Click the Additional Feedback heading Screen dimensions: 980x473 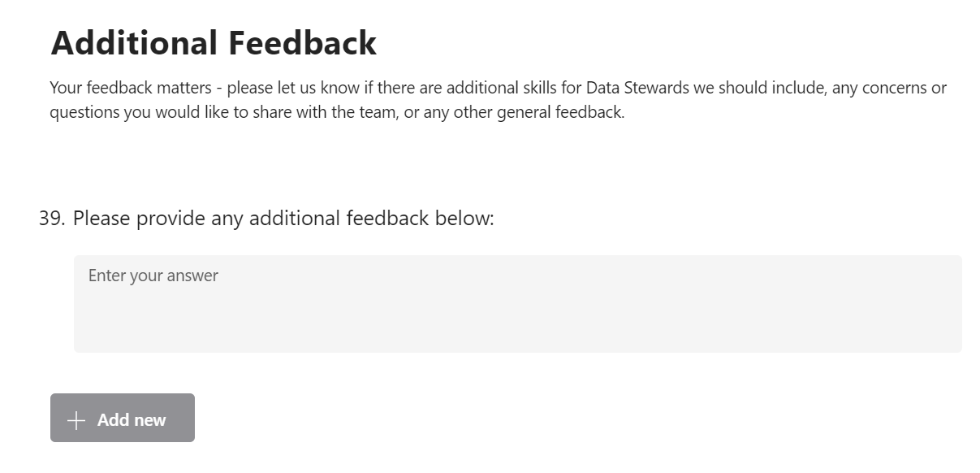point(214,43)
